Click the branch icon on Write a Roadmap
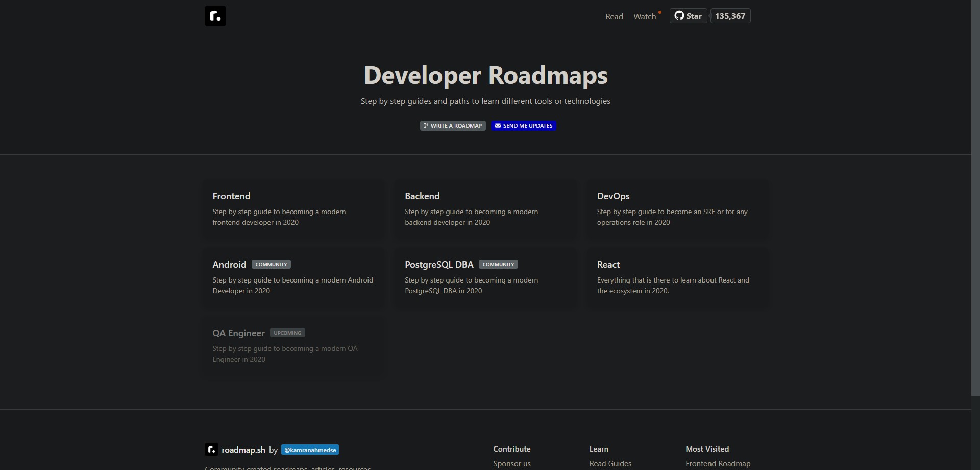The width and height of the screenshot is (980, 470). (426, 126)
